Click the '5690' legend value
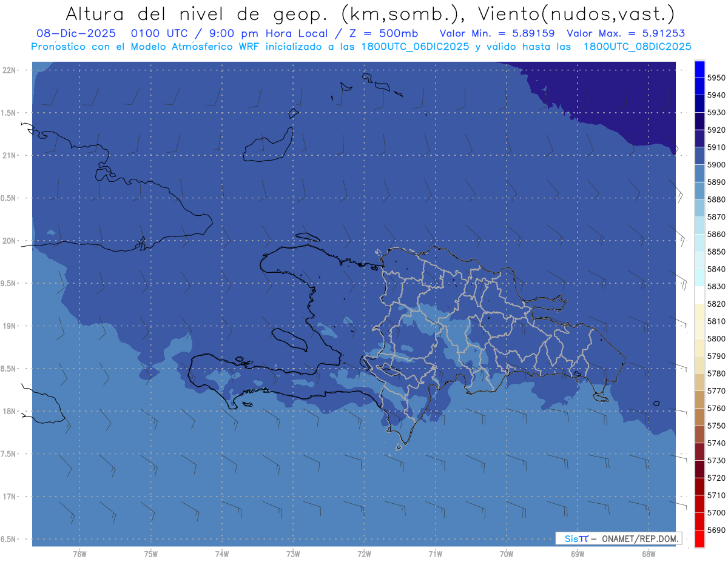The width and height of the screenshot is (728, 562). [x=716, y=530]
